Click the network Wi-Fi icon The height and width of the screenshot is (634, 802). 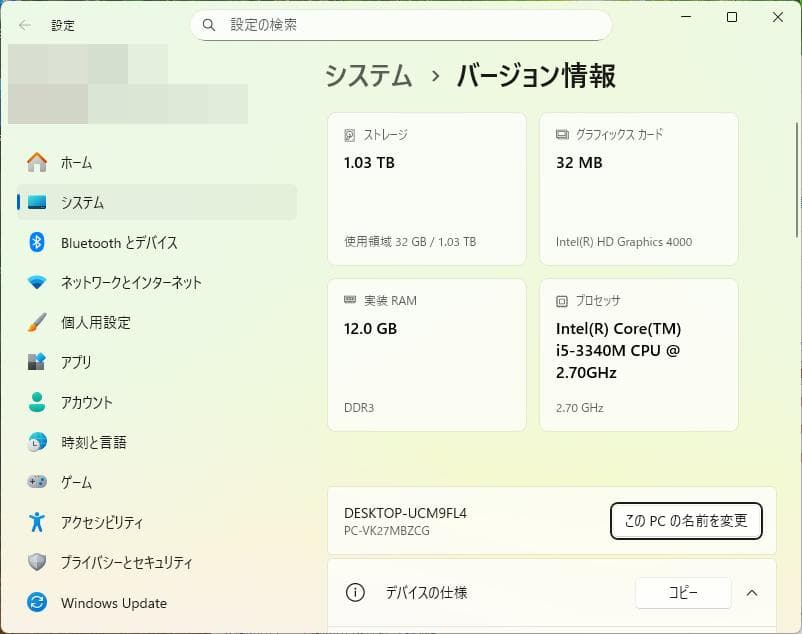pos(37,282)
